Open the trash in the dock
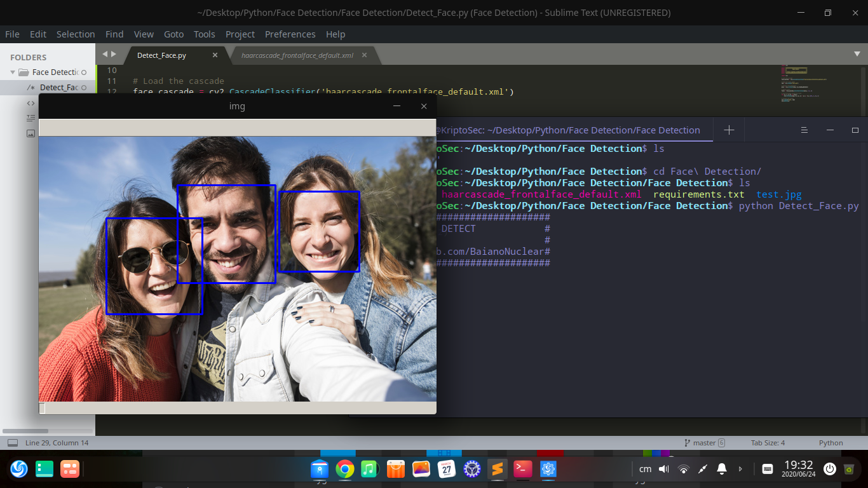The width and height of the screenshot is (868, 488). tap(849, 469)
